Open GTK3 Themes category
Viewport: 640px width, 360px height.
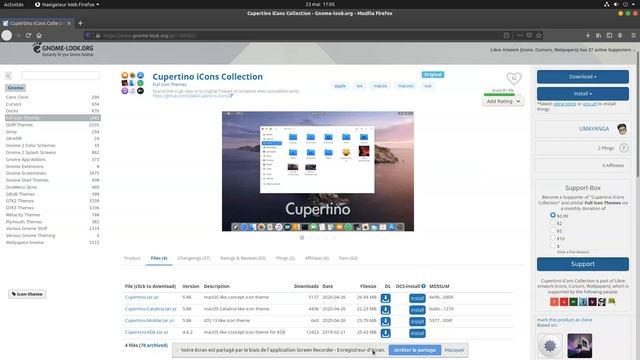[20, 208]
